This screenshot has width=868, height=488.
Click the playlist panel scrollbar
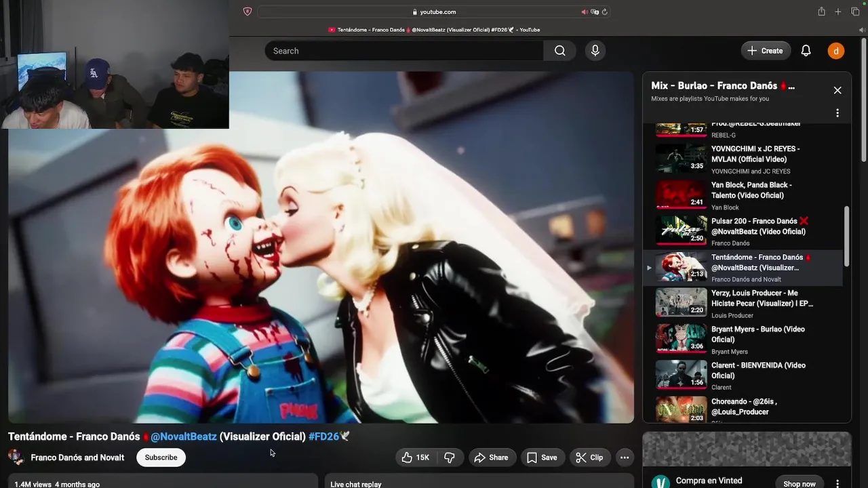point(846,236)
